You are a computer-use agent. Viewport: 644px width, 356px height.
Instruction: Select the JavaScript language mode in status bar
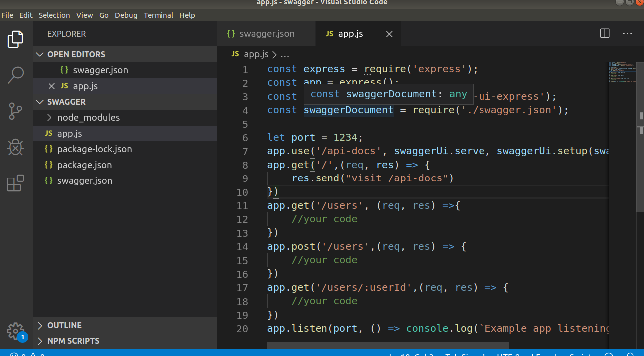click(572, 355)
